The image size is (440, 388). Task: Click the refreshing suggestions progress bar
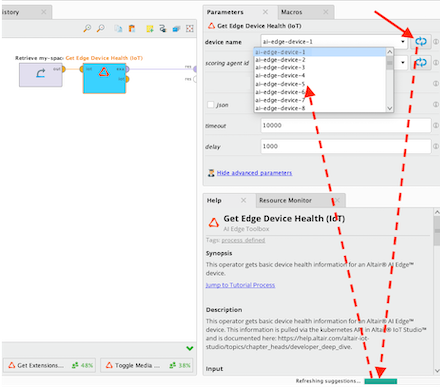click(x=381, y=381)
